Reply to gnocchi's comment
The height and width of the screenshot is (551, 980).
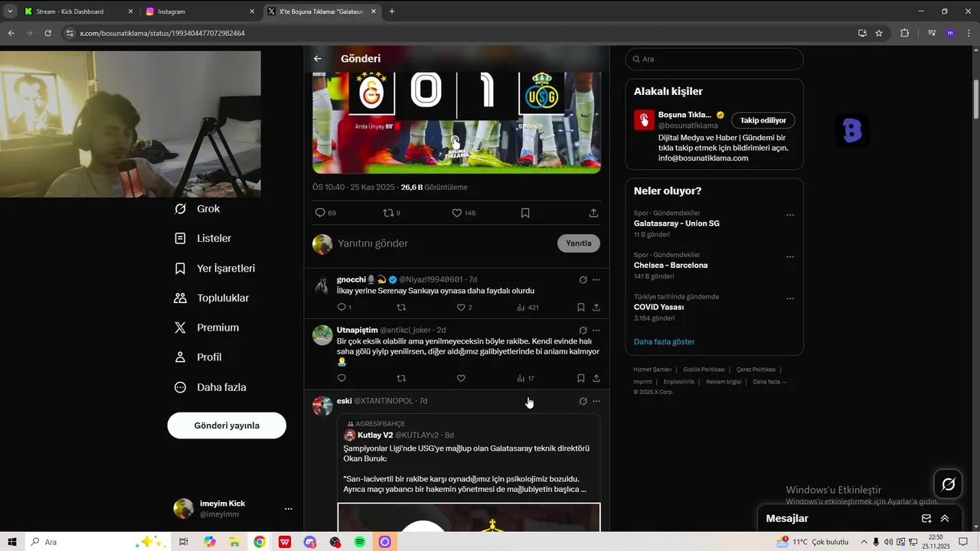click(344, 307)
